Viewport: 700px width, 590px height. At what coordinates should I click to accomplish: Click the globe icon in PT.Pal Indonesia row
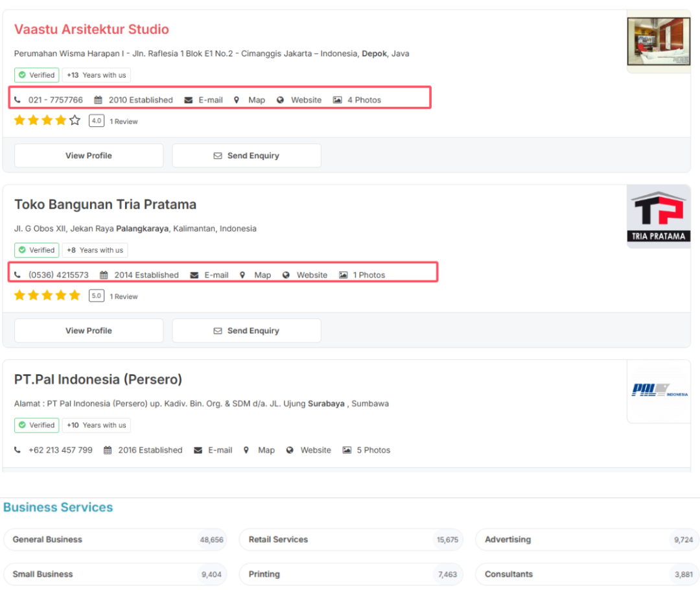290,450
